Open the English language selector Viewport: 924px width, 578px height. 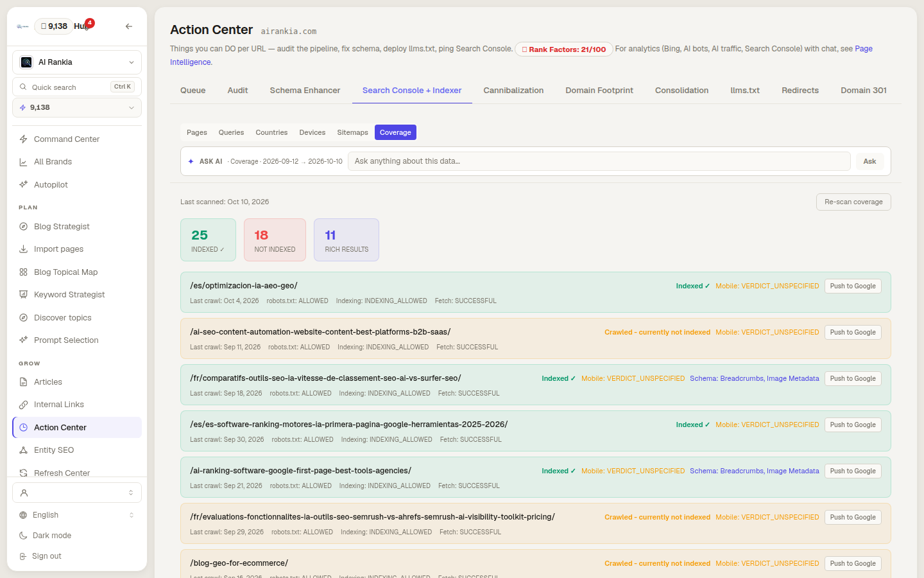(x=77, y=515)
